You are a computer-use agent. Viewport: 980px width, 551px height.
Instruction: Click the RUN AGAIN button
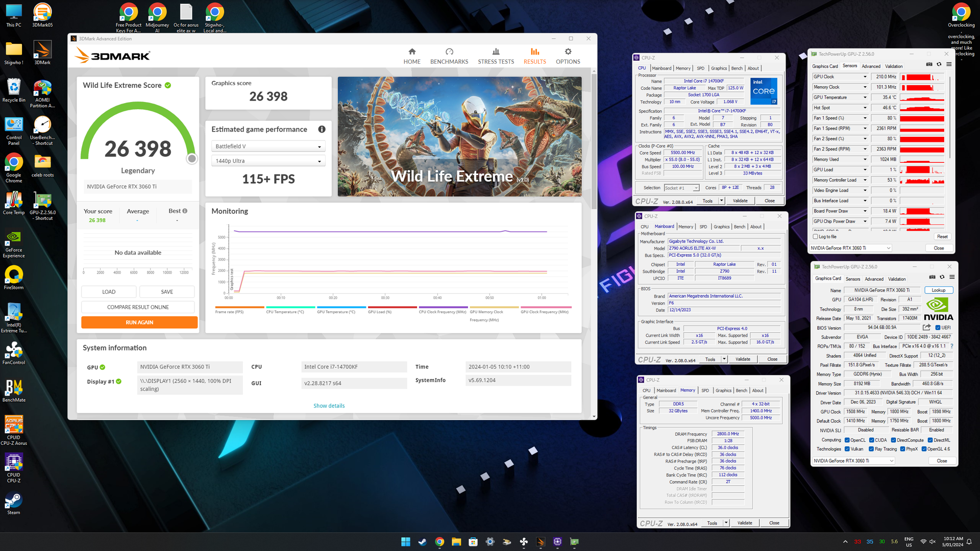coord(139,322)
